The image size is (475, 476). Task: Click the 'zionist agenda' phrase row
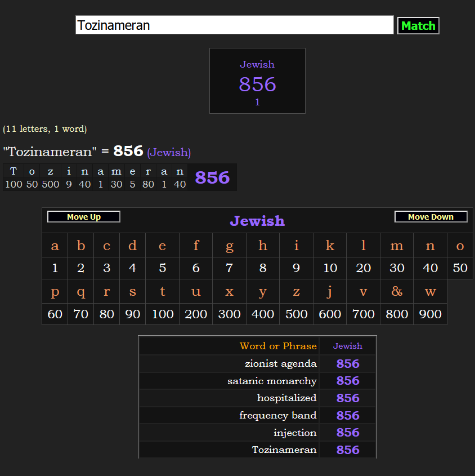click(258, 364)
